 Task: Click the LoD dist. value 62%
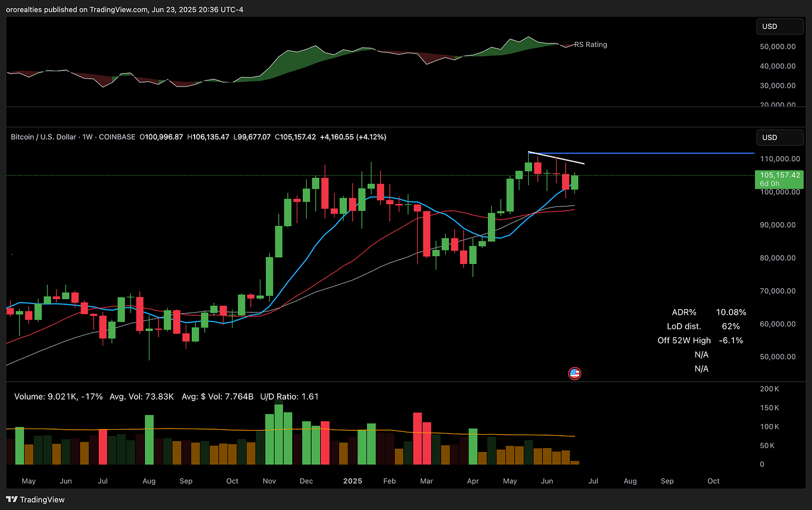coord(731,326)
